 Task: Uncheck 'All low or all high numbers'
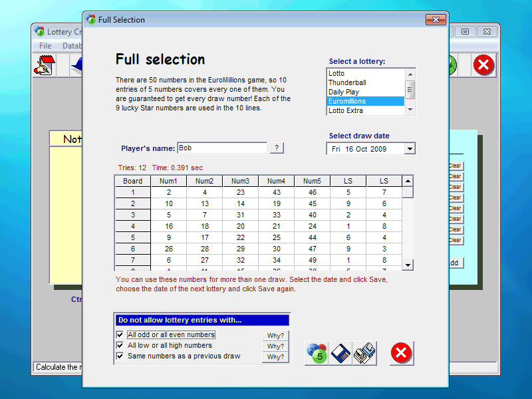[x=120, y=346]
